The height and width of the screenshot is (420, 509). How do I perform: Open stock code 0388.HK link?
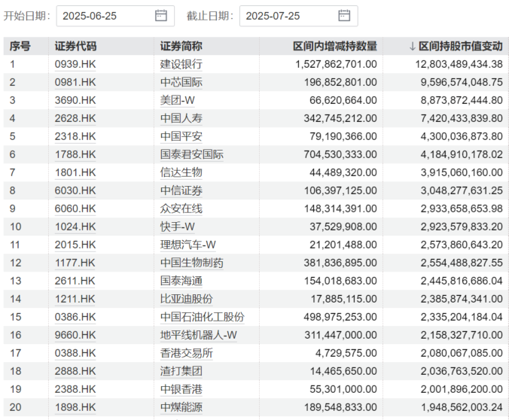[75, 354]
